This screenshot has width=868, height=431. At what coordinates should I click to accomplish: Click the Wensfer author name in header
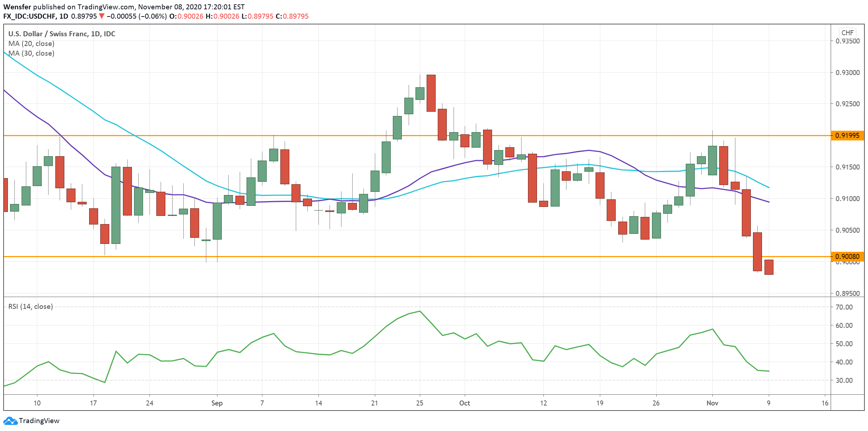click(x=17, y=7)
